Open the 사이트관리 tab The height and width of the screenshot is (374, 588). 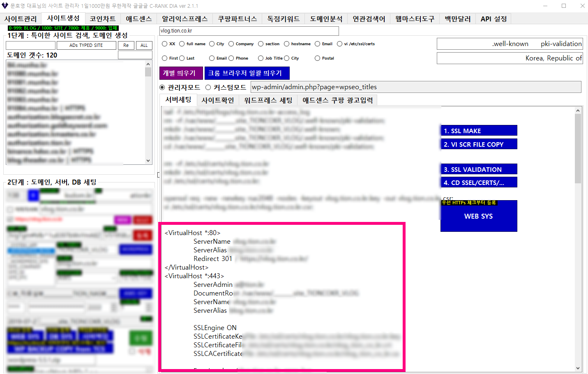(x=21, y=19)
